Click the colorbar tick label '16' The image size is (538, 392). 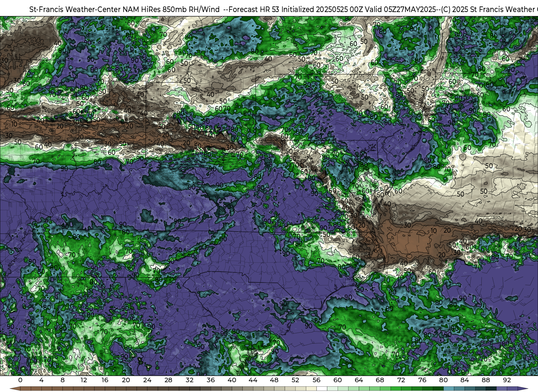(x=105, y=380)
